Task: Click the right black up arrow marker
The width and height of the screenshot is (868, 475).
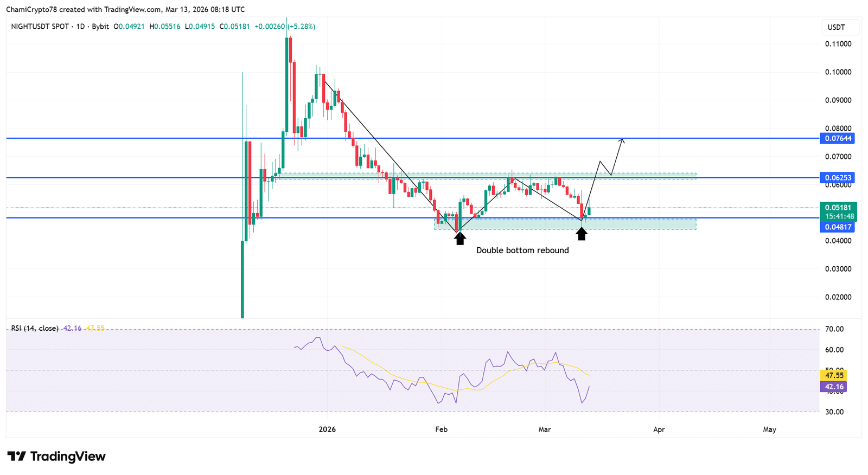Action: [x=582, y=234]
